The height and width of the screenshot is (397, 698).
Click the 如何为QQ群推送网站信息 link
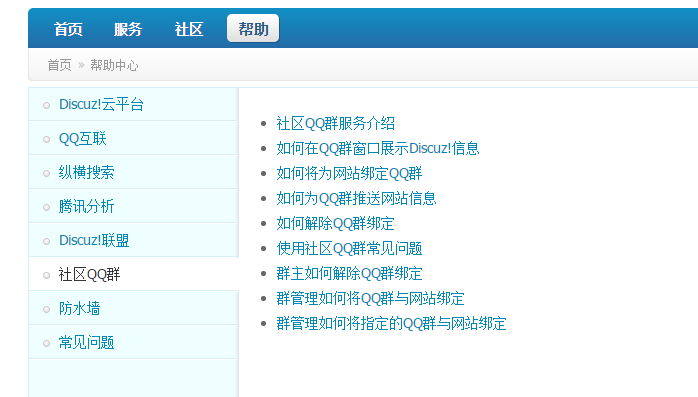pos(357,198)
